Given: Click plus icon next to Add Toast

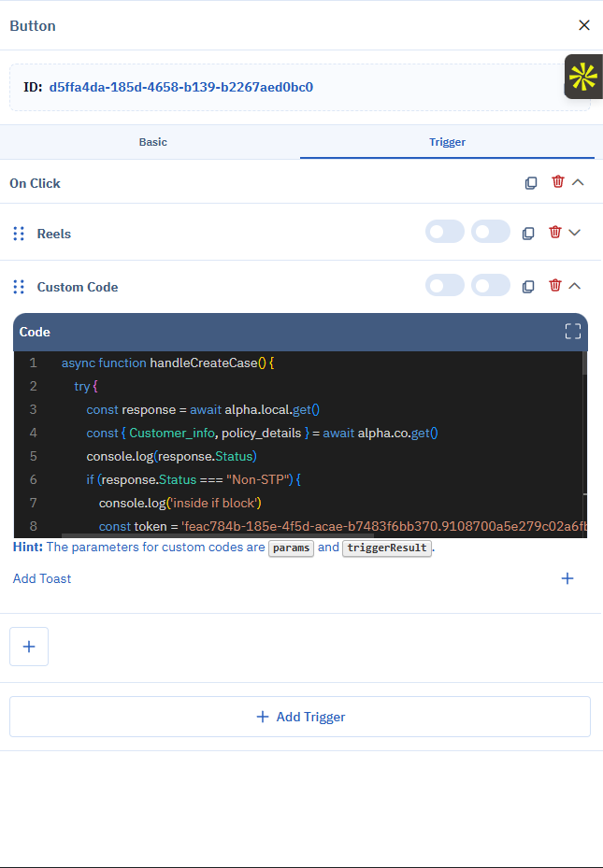Looking at the screenshot, I should pyautogui.click(x=567, y=578).
